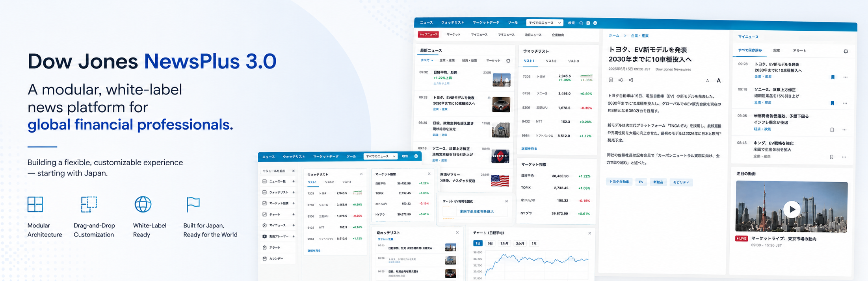Click the search magnifier in large window header
The width and height of the screenshot is (868, 281).
581,23
